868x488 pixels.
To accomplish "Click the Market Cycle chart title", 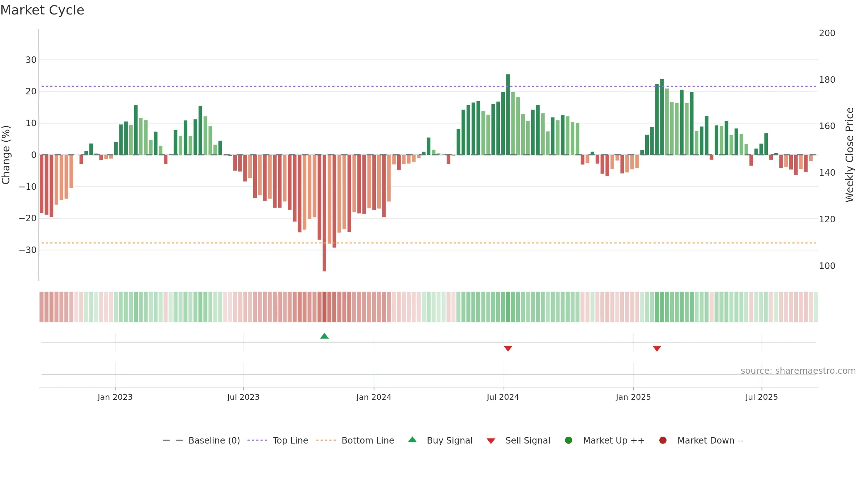I will [x=42, y=10].
